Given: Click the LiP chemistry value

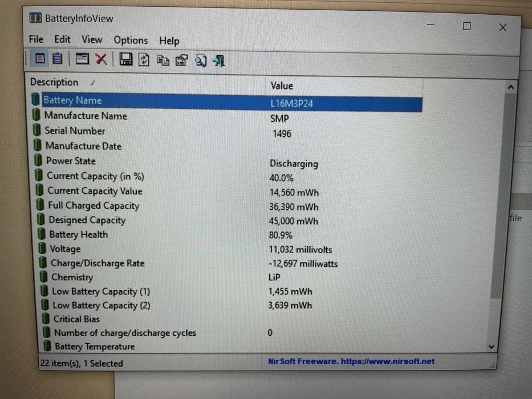Looking at the screenshot, I should pos(274,277).
